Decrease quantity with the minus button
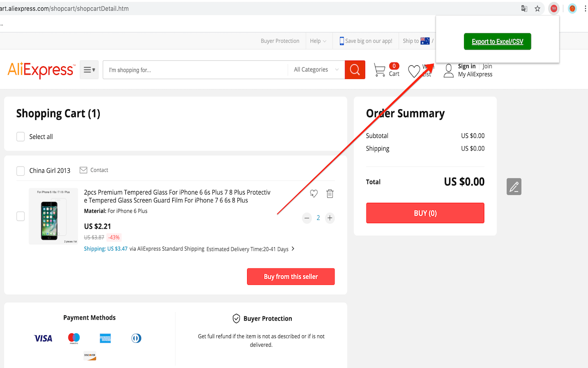The height and width of the screenshot is (368, 588). [307, 218]
